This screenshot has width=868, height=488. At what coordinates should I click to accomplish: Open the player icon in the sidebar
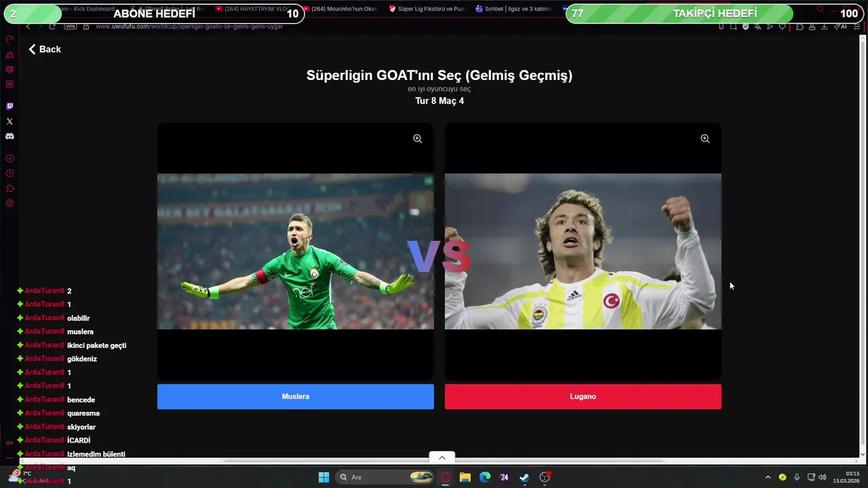tap(9, 159)
